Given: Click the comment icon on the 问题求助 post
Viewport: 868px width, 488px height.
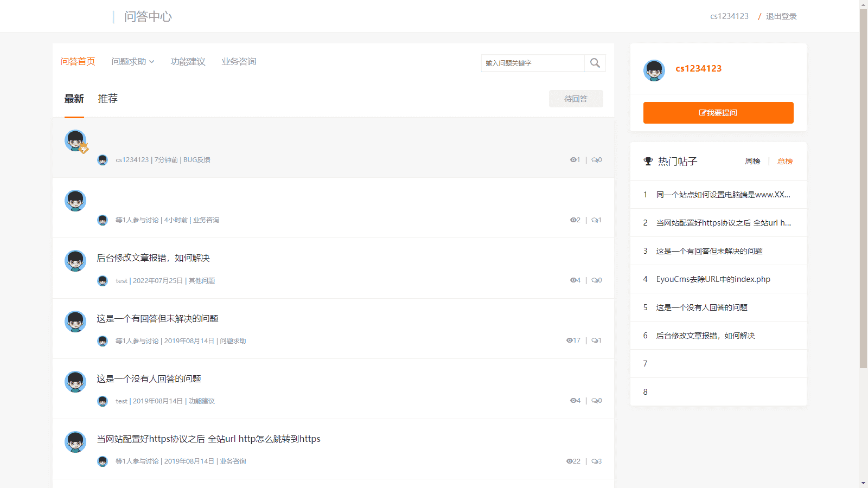Looking at the screenshot, I should click(x=595, y=341).
